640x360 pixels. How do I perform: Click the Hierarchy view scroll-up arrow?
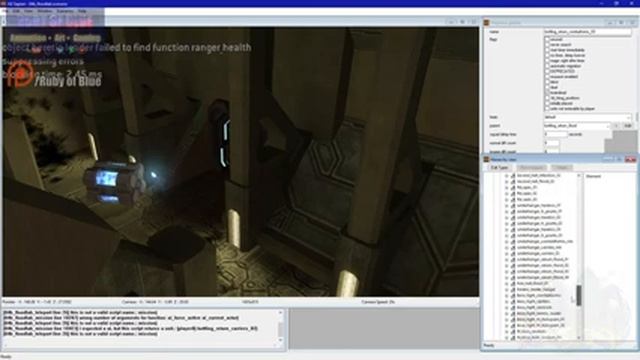[579, 176]
